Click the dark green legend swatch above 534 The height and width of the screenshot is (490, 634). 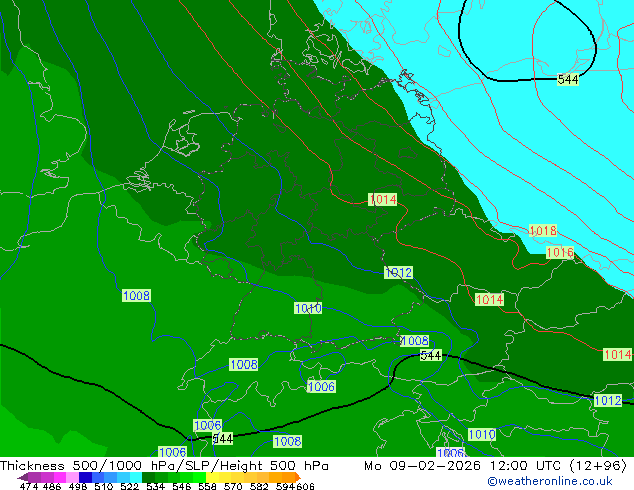pyautogui.click(x=149, y=477)
